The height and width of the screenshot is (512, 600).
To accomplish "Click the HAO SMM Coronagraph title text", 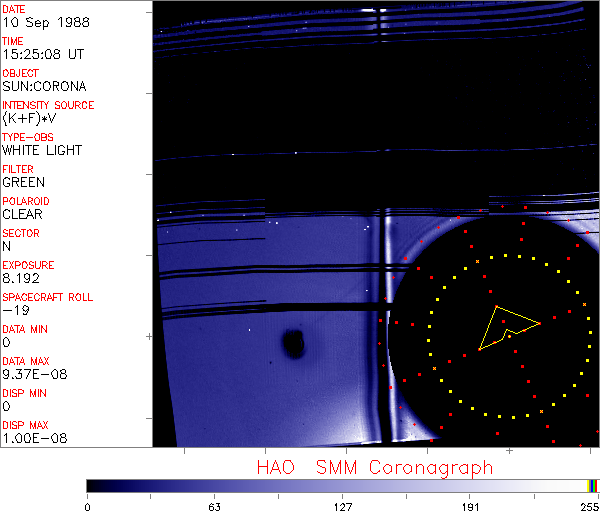I will pyautogui.click(x=374, y=468).
